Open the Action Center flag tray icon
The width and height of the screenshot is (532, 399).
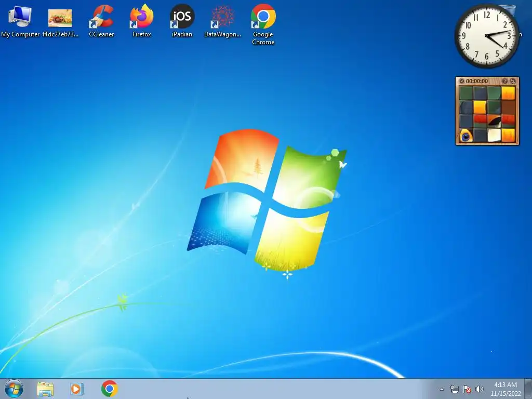(x=467, y=389)
